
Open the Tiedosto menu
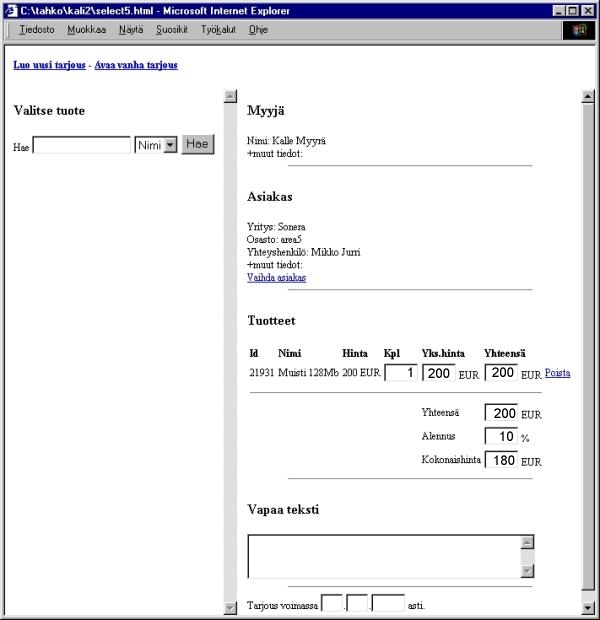pos(37,30)
